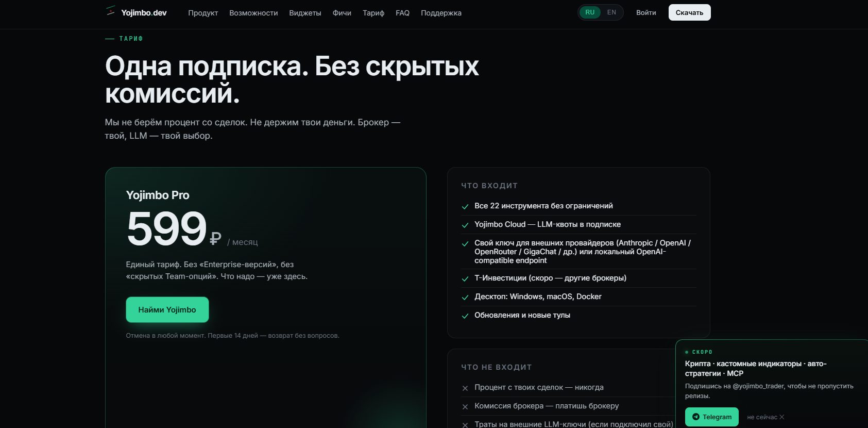
Task: Click popup title Крипта · кастомные индикаторы
Action: pos(756,369)
